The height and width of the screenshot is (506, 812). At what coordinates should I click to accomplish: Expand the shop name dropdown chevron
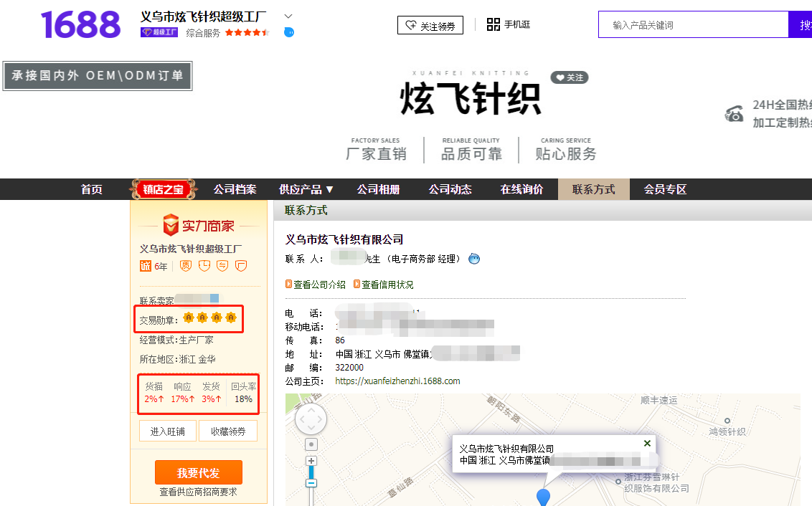click(x=288, y=16)
